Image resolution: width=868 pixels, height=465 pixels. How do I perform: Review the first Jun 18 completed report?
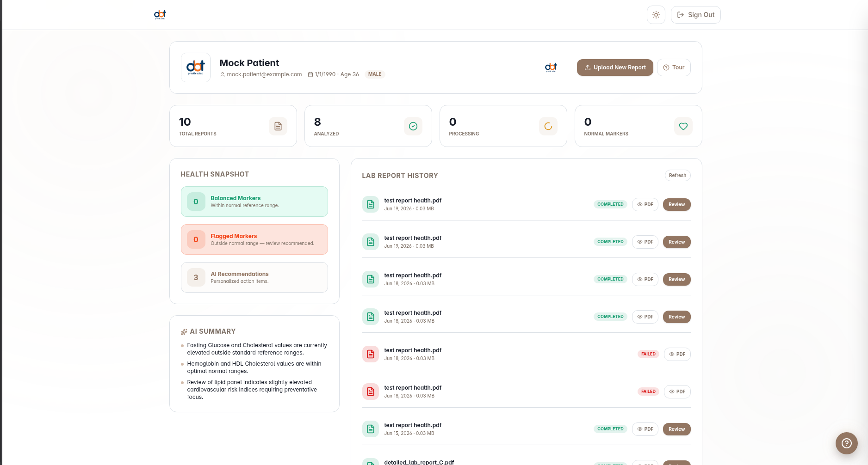676,279
